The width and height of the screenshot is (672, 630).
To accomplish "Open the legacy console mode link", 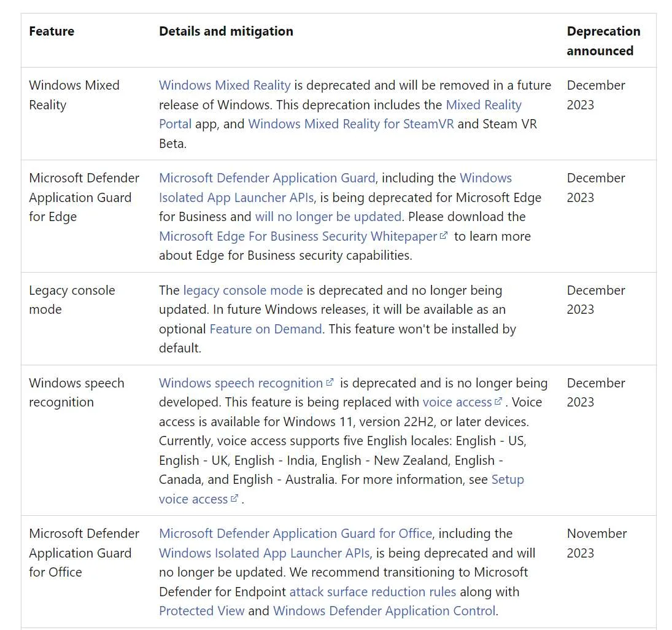I will 243,291.
